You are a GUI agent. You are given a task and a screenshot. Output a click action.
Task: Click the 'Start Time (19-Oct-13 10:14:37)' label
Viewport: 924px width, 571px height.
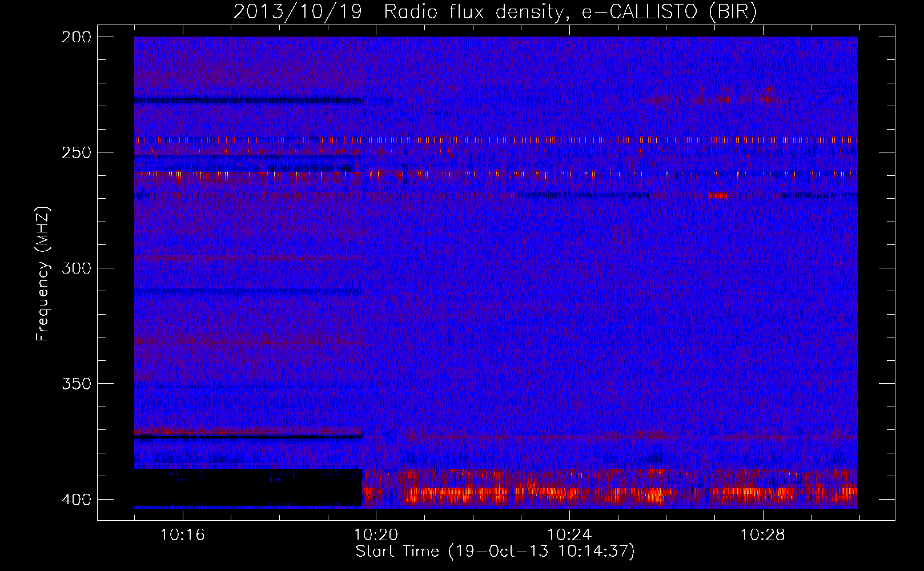(495, 552)
